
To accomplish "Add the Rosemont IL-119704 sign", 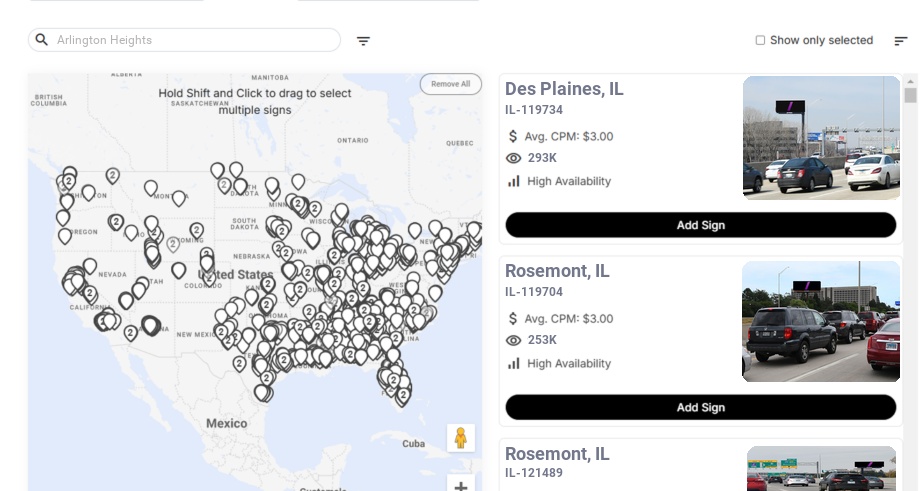I will [x=700, y=407].
